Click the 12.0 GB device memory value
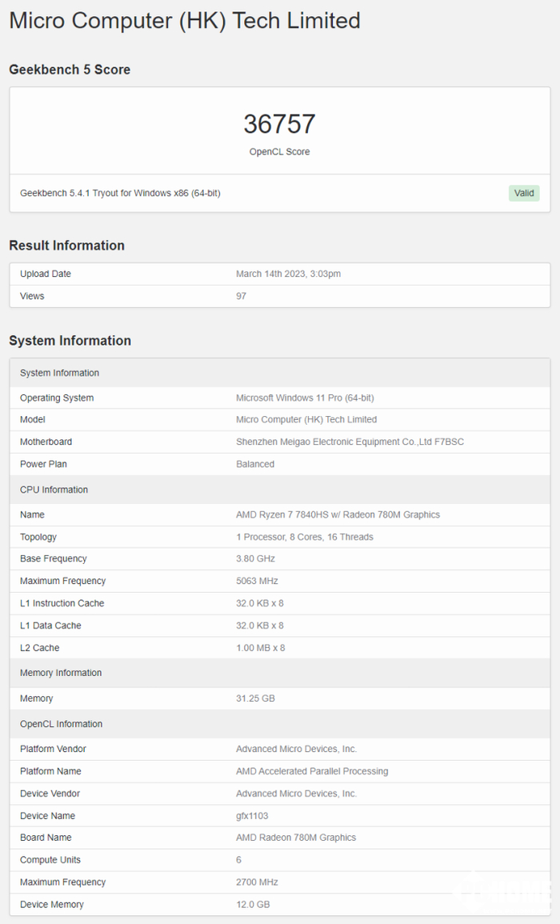560x924 pixels. click(253, 904)
